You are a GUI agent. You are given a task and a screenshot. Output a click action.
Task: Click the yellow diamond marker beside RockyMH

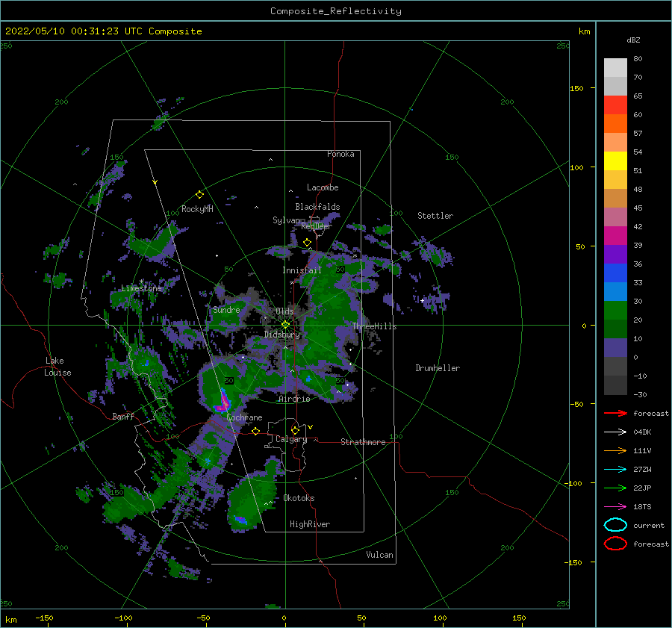point(199,195)
